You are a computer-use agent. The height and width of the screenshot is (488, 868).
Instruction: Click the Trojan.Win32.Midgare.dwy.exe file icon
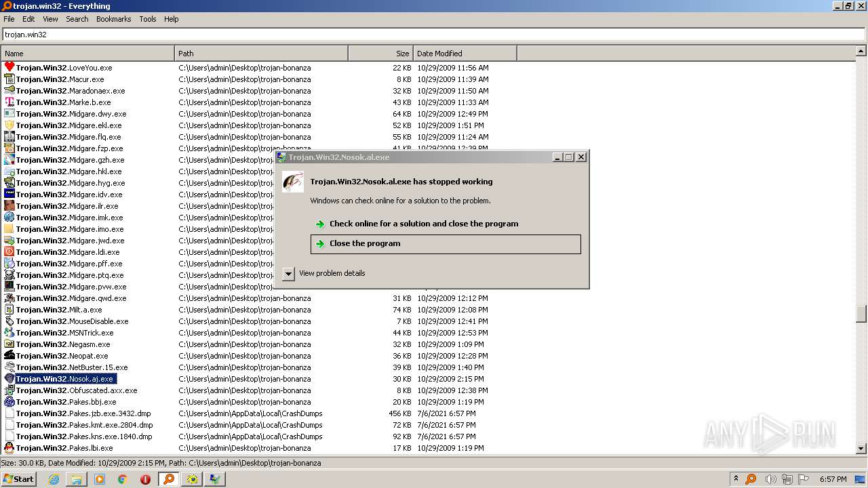(x=9, y=113)
